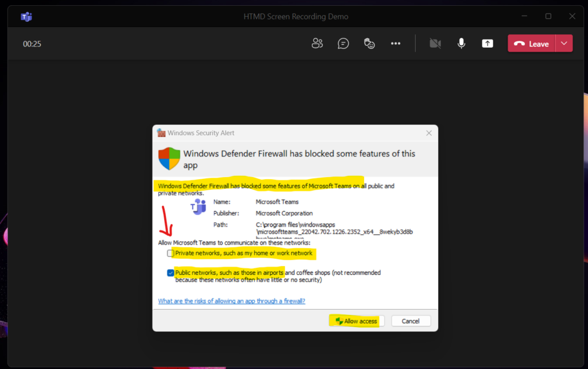Click the 'Name:' label in dialog
This screenshot has height=369, width=588.
pos(222,202)
